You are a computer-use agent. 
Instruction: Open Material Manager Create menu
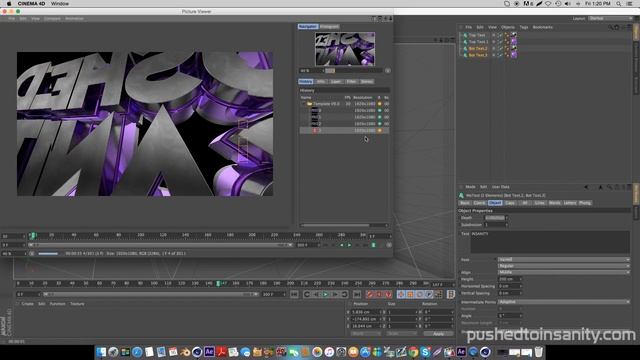tap(27, 304)
